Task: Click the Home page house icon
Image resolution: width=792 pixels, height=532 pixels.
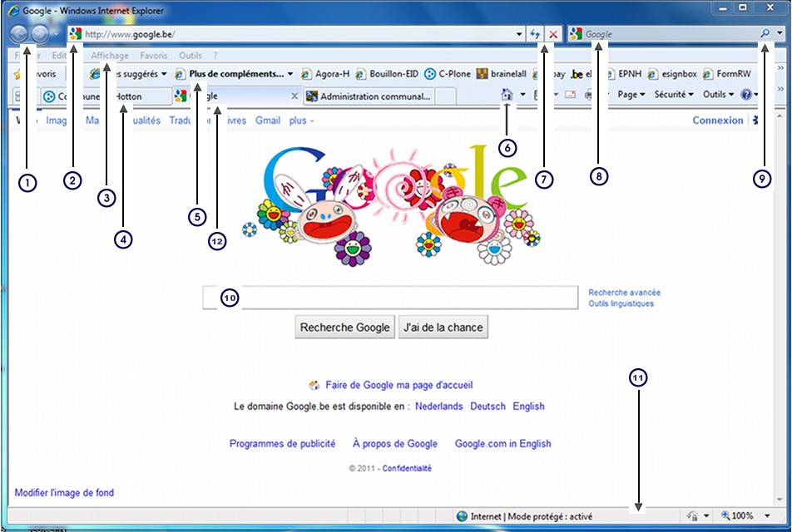Action: [x=507, y=95]
